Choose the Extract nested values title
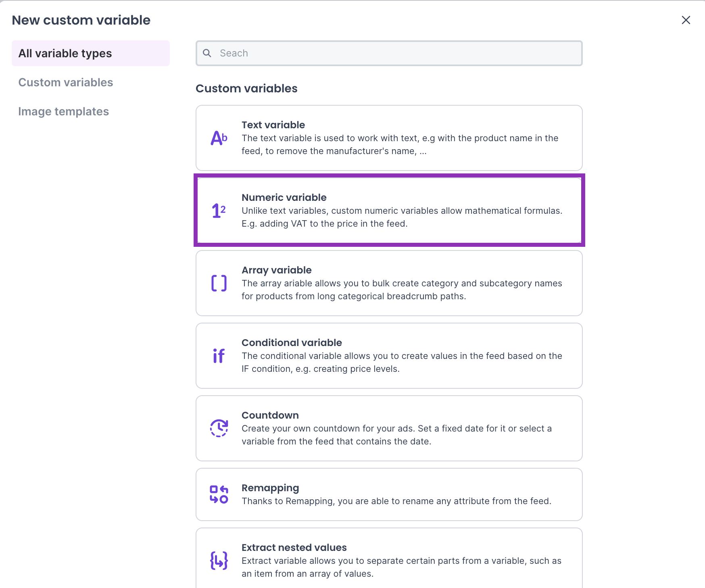This screenshot has height=588, width=705. pos(294,548)
